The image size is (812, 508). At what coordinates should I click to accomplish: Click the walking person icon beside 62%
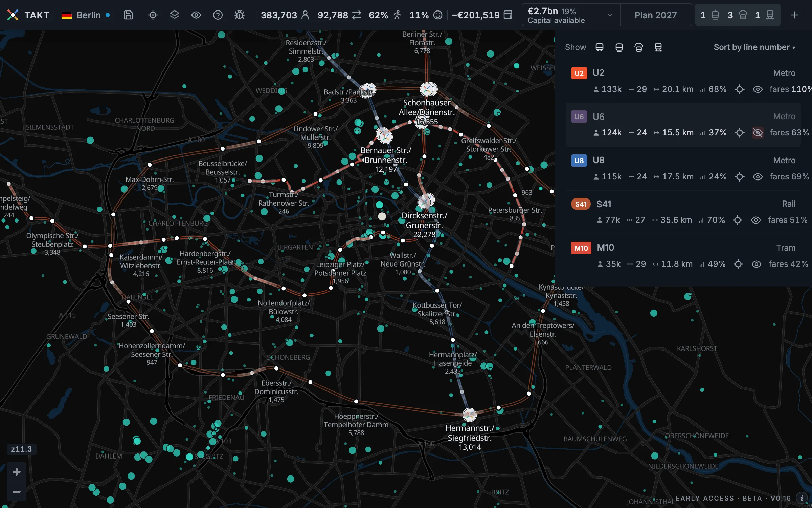[397, 15]
